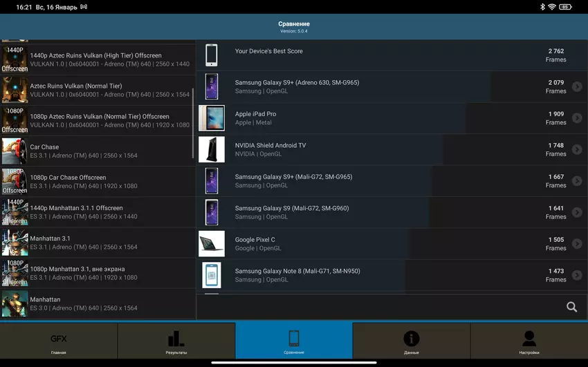Expand Samsung Galaxy S9+ Adreno 630 arrow

tap(577, 87)
